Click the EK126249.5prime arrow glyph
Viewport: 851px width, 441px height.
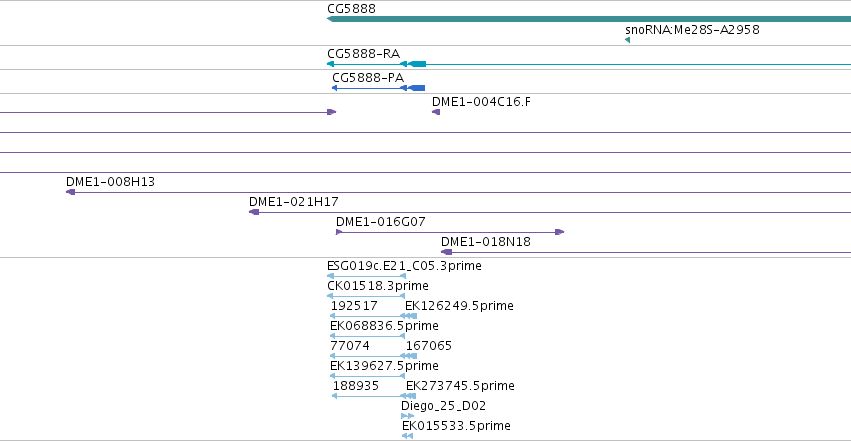tap(411, 316)
